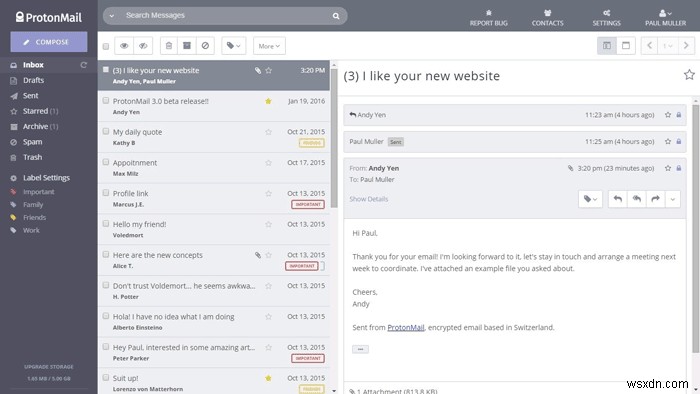Filter by the Work label
The image size is (700, 394).
[31, 230]
